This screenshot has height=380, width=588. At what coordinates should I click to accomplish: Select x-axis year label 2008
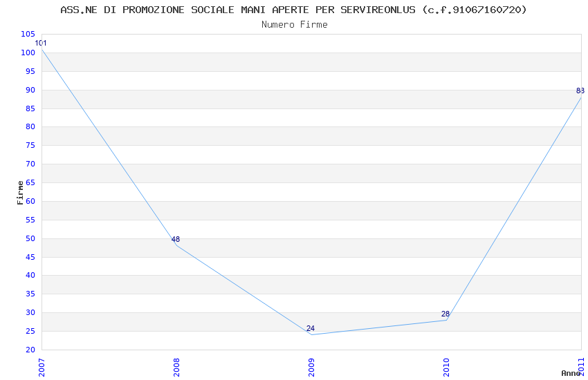coord(176,368)
